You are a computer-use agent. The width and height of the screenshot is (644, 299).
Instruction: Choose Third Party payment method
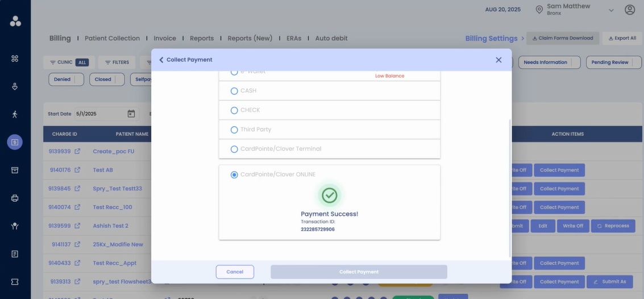[x=234, y=130]
